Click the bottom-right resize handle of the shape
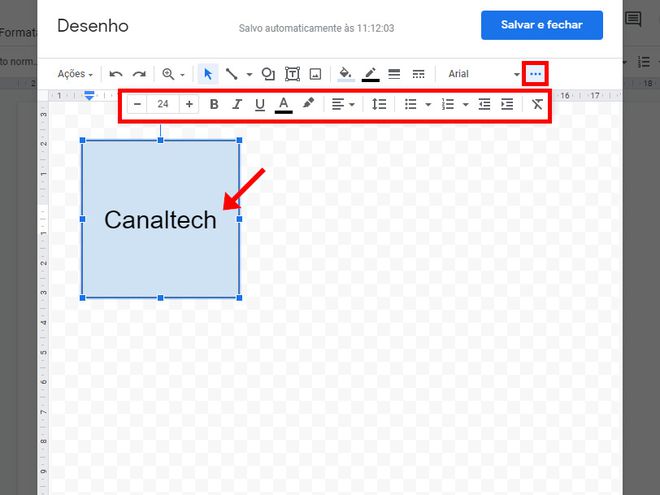 [239, 298]
